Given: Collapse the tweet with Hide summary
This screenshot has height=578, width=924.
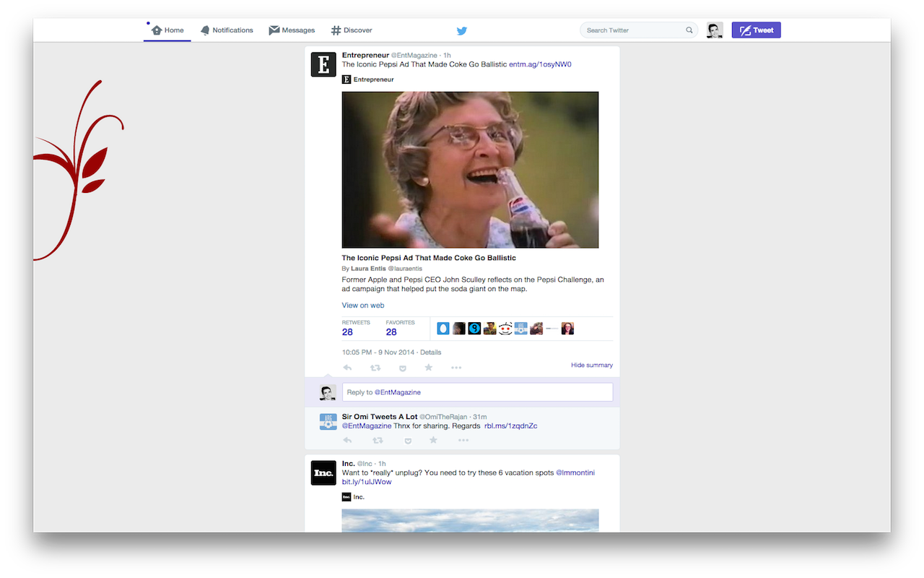Looking at the screenshot, I should [x=592, y=366].
